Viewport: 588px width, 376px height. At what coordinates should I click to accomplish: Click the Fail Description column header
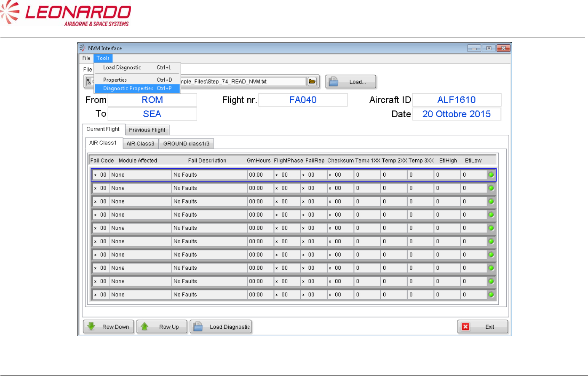207,161
